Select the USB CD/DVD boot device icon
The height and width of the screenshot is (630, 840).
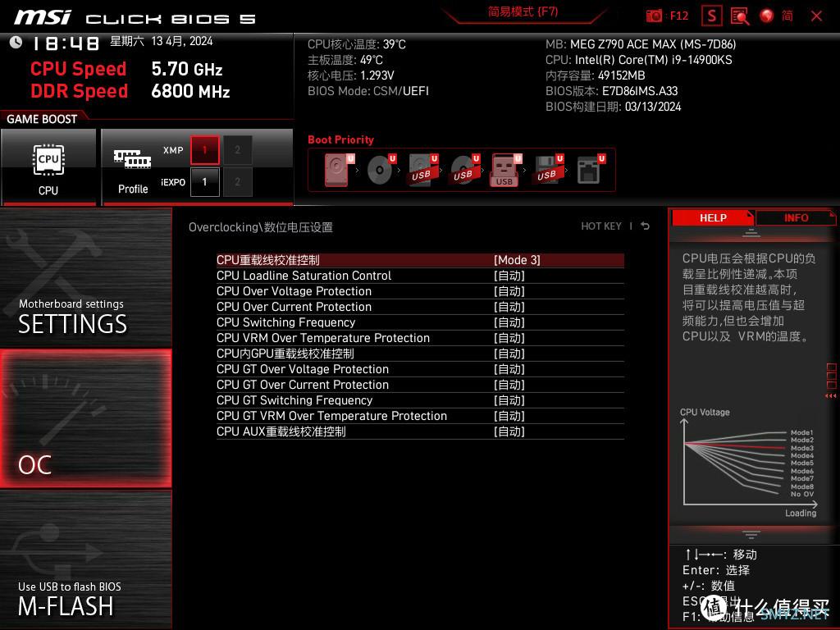coord(465,169)
